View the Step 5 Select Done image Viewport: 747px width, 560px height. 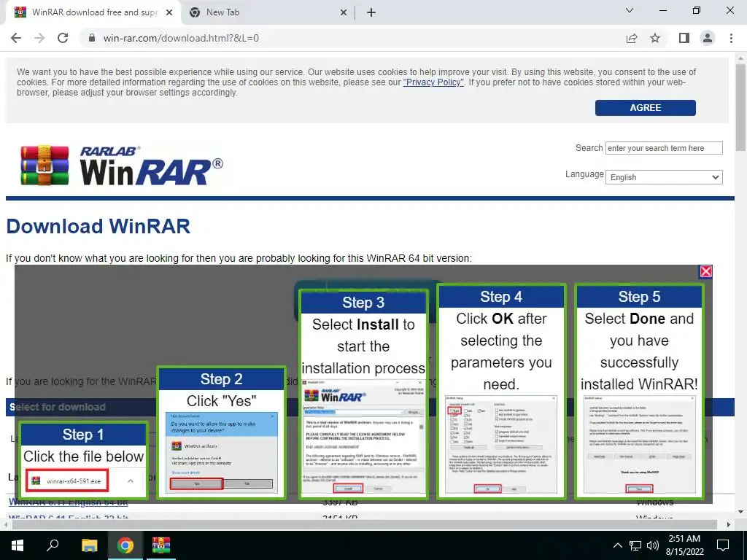(639, 392)
